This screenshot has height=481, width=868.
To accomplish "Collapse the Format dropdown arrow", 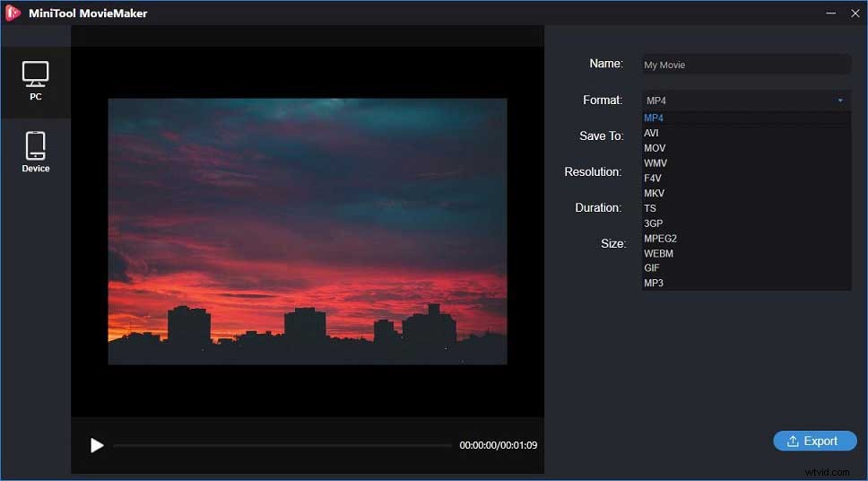I will (x=840, y=101).
